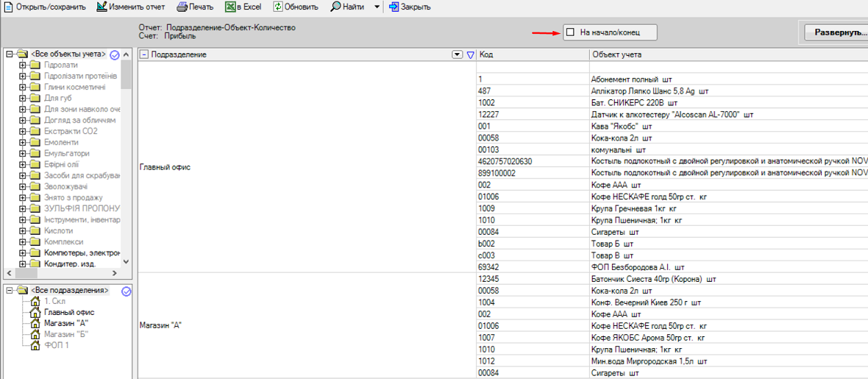Click the Найти magnifier icon

(335, 7)
